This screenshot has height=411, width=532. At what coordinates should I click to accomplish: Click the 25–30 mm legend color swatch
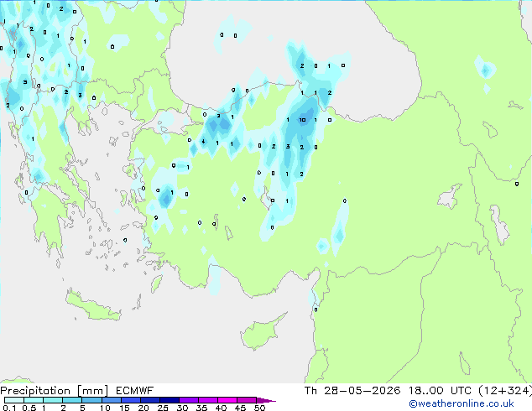coord(170,400)
